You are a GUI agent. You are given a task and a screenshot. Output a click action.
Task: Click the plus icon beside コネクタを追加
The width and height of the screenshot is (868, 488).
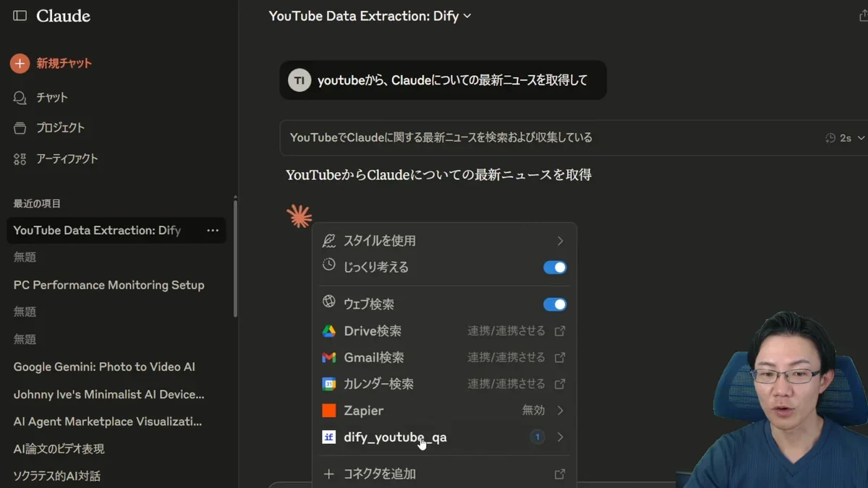point(329,474)
